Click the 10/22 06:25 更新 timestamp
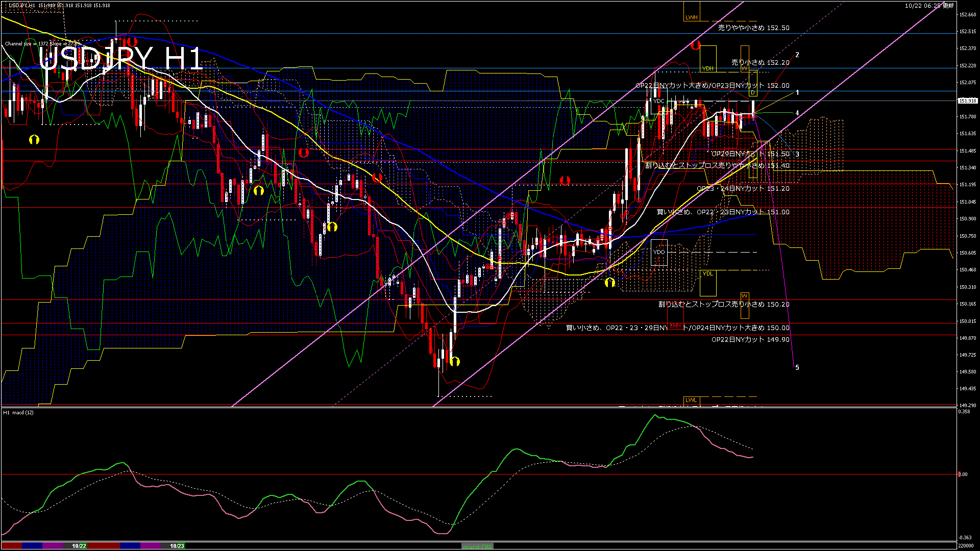The height and width of the screenshot is (551, 980). (929, 6)
